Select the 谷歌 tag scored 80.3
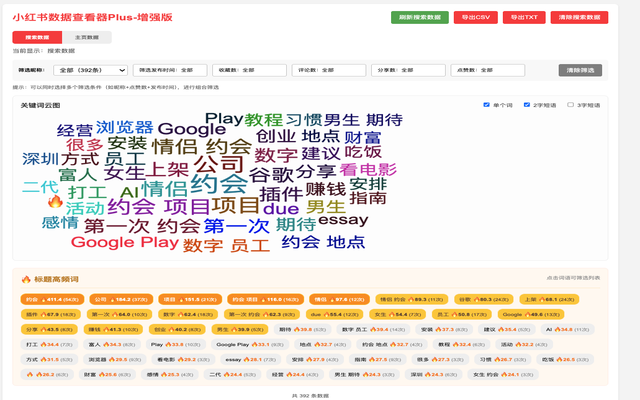This screenshot has width=640, height=400. [x=483, y=299]
